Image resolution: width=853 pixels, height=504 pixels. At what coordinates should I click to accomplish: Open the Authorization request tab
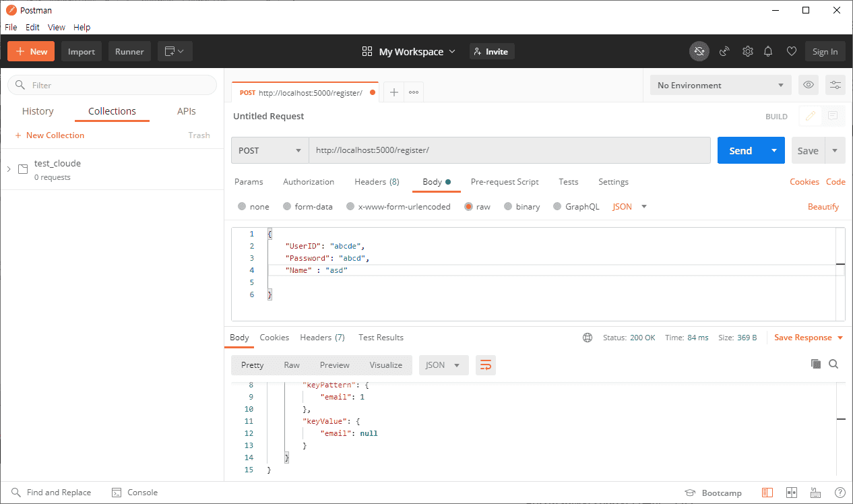tap(309, 182)
